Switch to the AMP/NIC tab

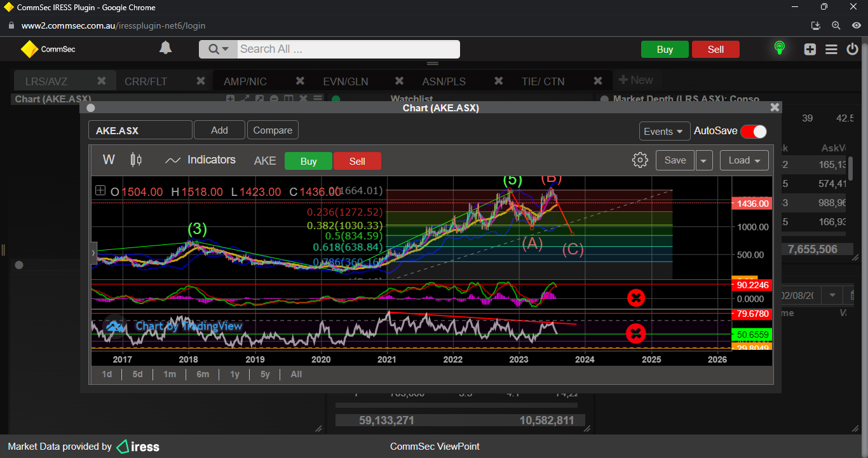coord(245,81)
